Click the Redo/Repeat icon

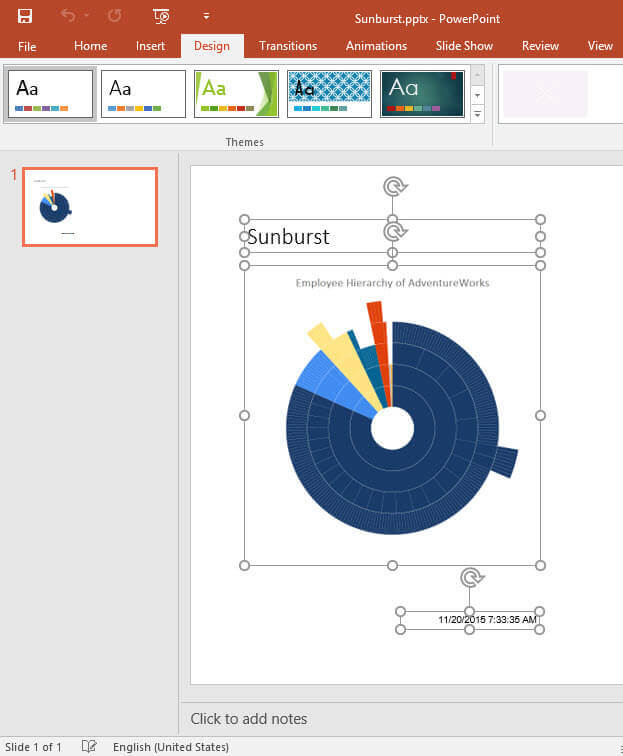[x=114, y=16]
